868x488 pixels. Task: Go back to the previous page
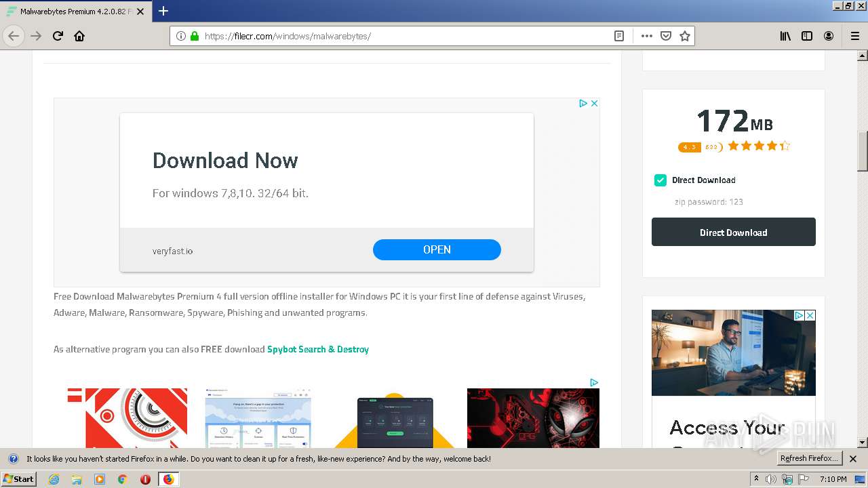click(14, 36)
